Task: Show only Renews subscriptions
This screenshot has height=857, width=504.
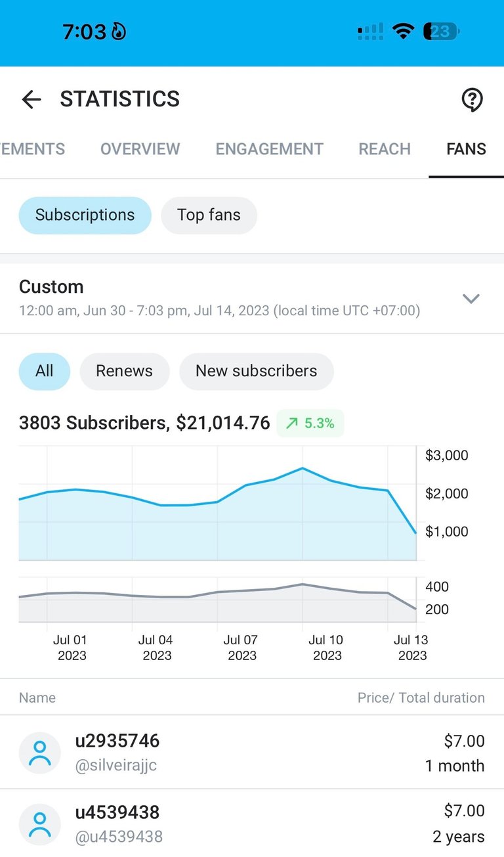Action: coord(124,371)
